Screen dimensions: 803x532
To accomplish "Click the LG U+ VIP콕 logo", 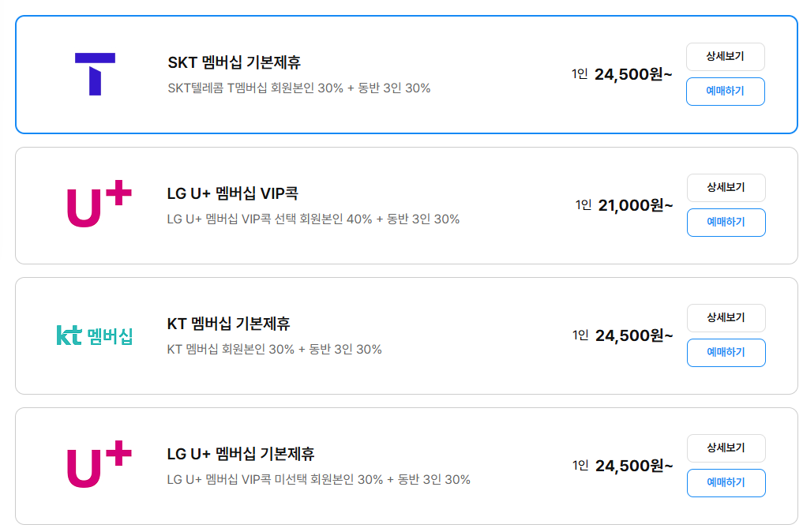I will pyautogui.click(x=99, y=204).
